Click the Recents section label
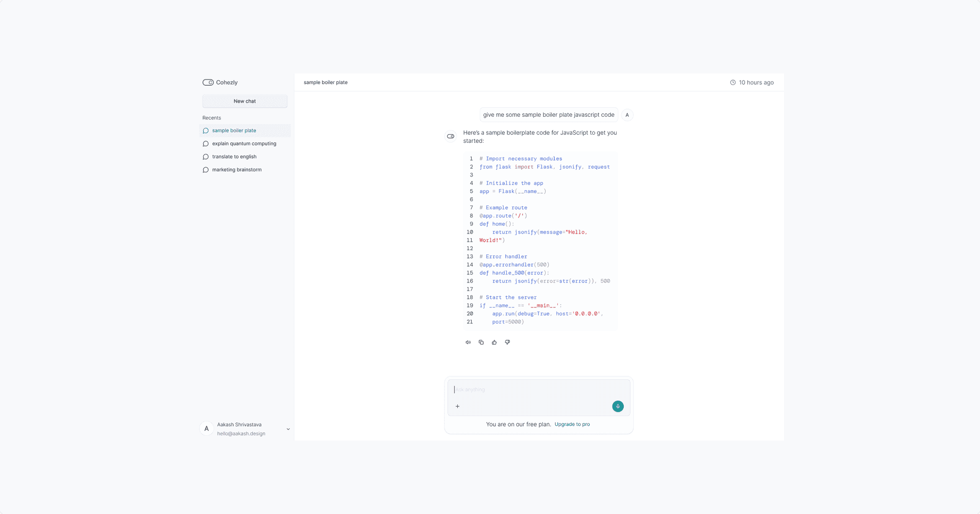The width and height of the screenshot is (980, 514). pyautogui.click(x=212, y=118)
